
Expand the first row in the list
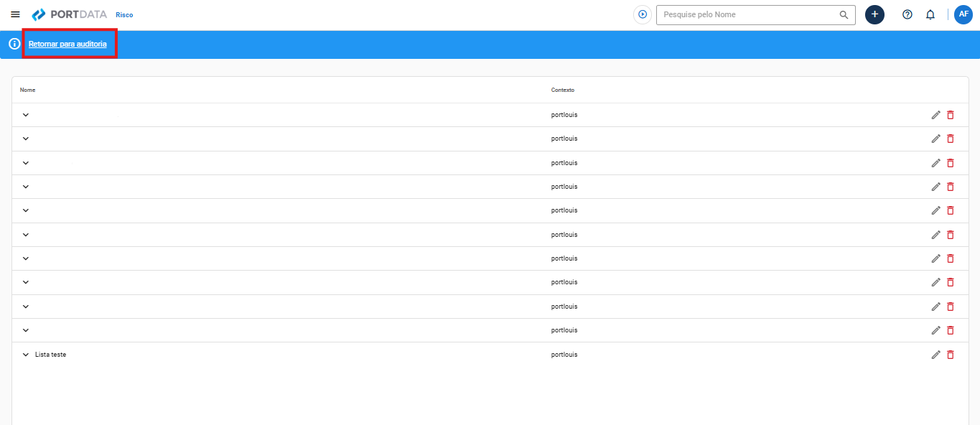point(26,115)
